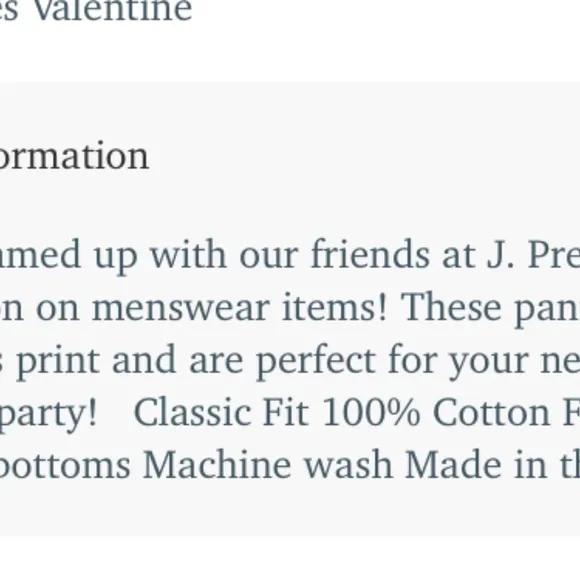This screenshot has width=580, height=580.
Task: Click the word 'These' in the paragraph
Action: pos(451,307)
